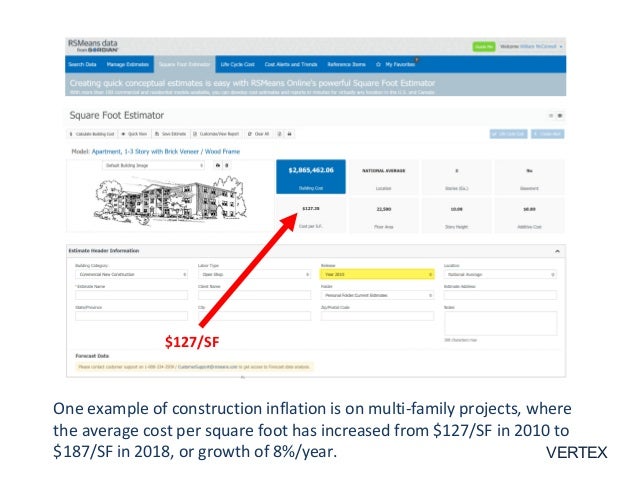Click the last icon right of Square Foot Estimator title
The width and height of the screenshot is (638, 479).
(560, 116)
